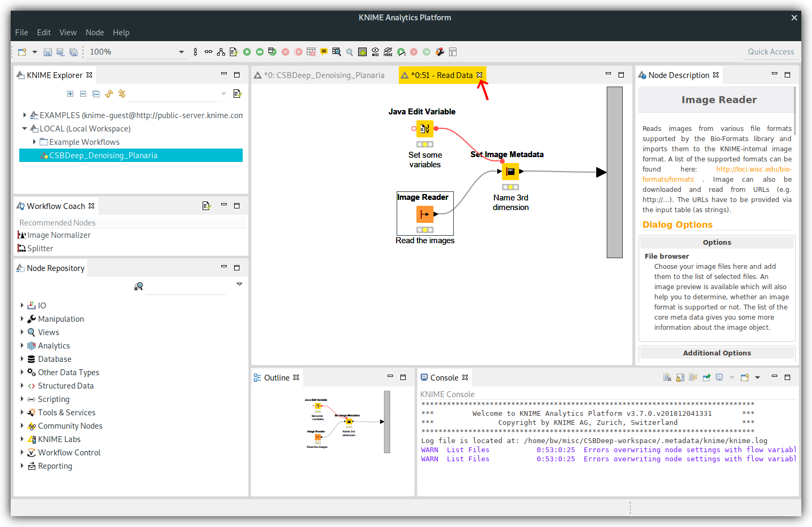Toggle Pin Console button

point(706,377)
